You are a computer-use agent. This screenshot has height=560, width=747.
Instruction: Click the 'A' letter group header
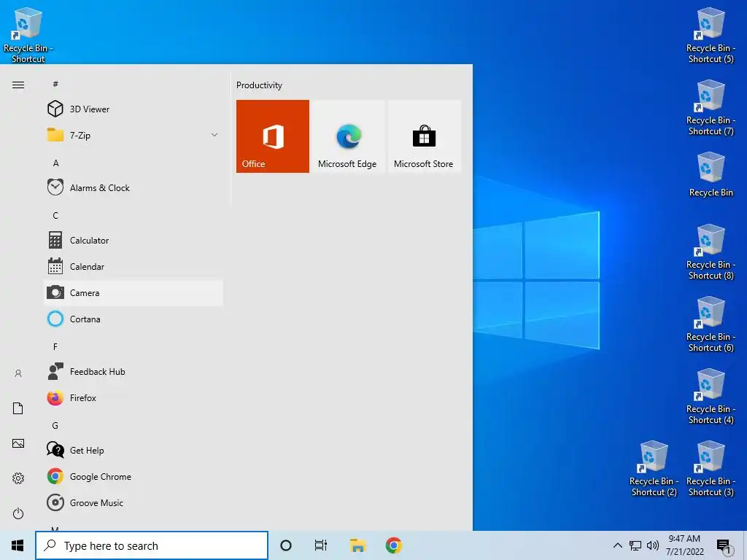point(55,163)
